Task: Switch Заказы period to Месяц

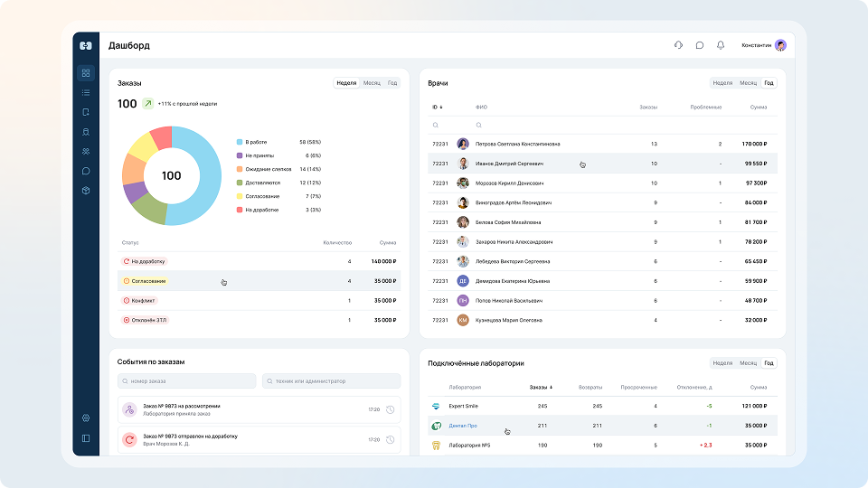Action: [x=372, y=83]
